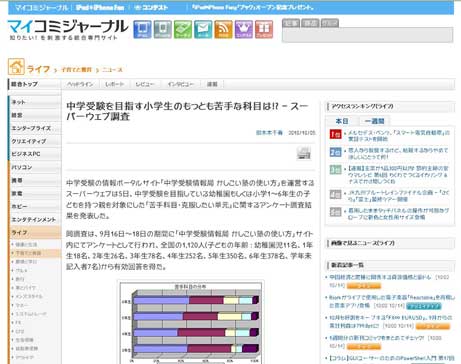This screenshot has width=461, height=364.
Task: Click the search input box in header
Action: [367, 35]
